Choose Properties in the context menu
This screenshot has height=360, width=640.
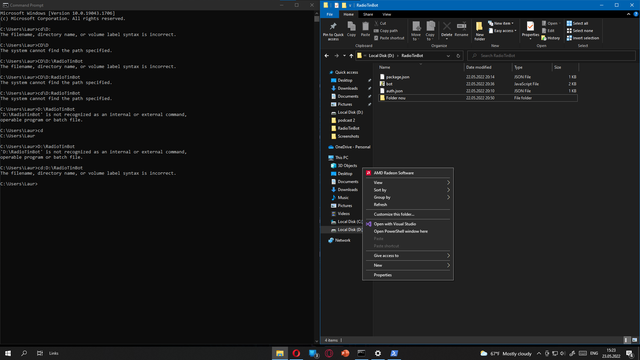click(408, 275)
